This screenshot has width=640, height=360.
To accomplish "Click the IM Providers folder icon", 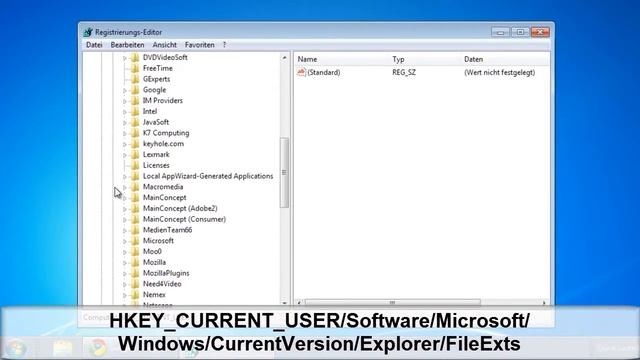I will (x=135, y=100).
